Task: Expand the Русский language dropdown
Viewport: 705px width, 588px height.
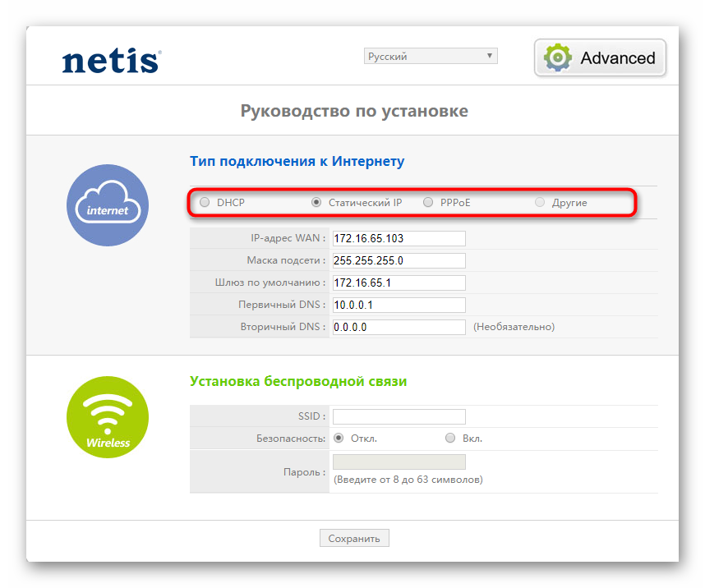Action: pyautogui.click(x=431, y=56)
